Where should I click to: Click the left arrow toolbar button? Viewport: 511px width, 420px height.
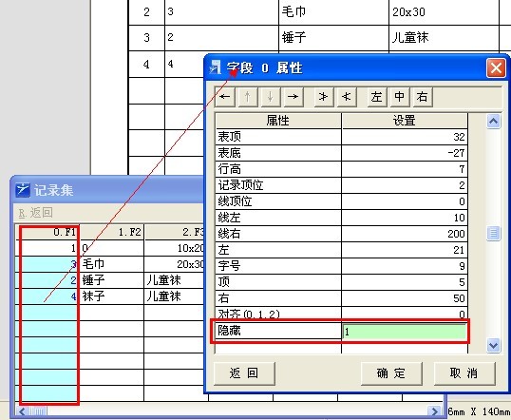pos(225,97)
